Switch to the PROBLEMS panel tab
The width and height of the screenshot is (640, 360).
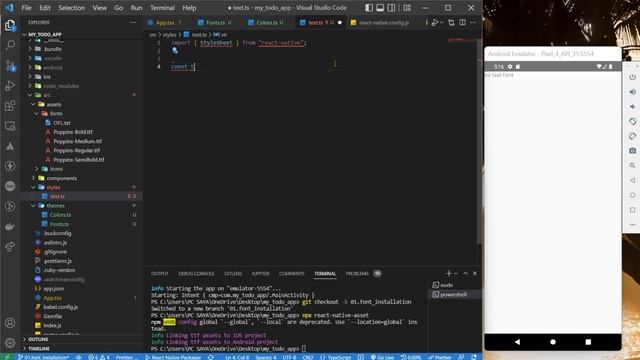[357, 273]
